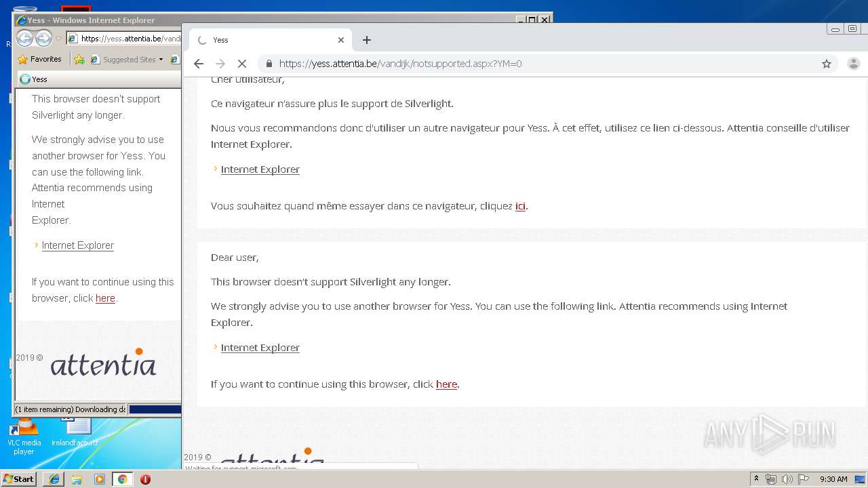Stop loading the Chrome page
This screenshot has height=488, width=868.
[241, 64]
